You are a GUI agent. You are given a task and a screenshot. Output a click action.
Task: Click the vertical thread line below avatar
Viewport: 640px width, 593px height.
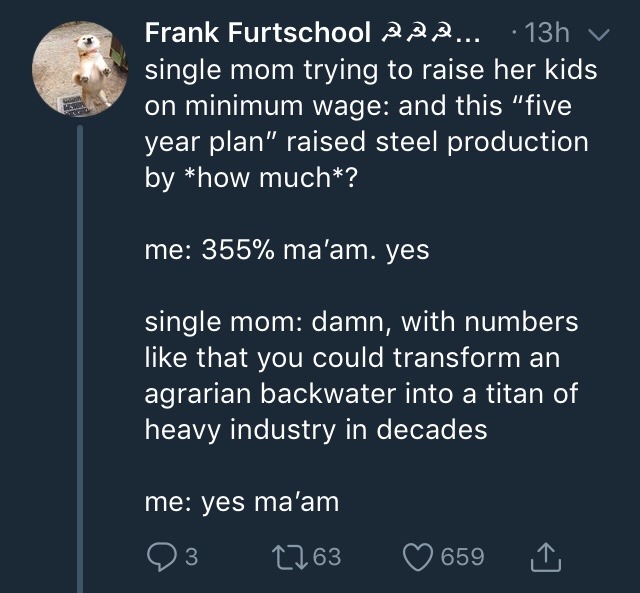pos(79,350)
